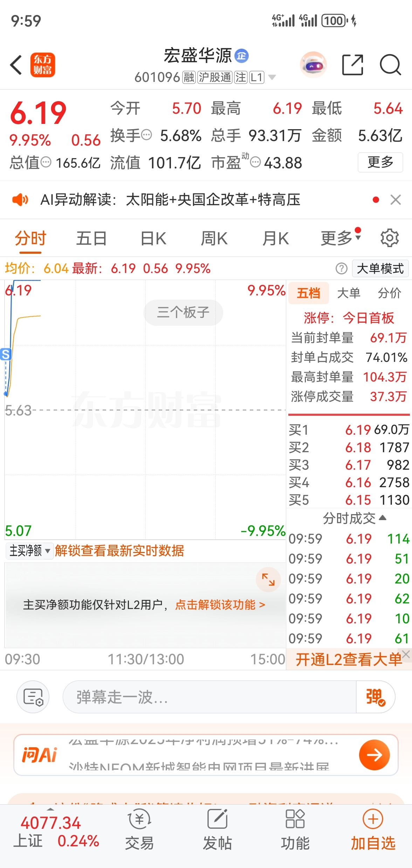Close the 开通L2查看大单 banner

point(406,654)
